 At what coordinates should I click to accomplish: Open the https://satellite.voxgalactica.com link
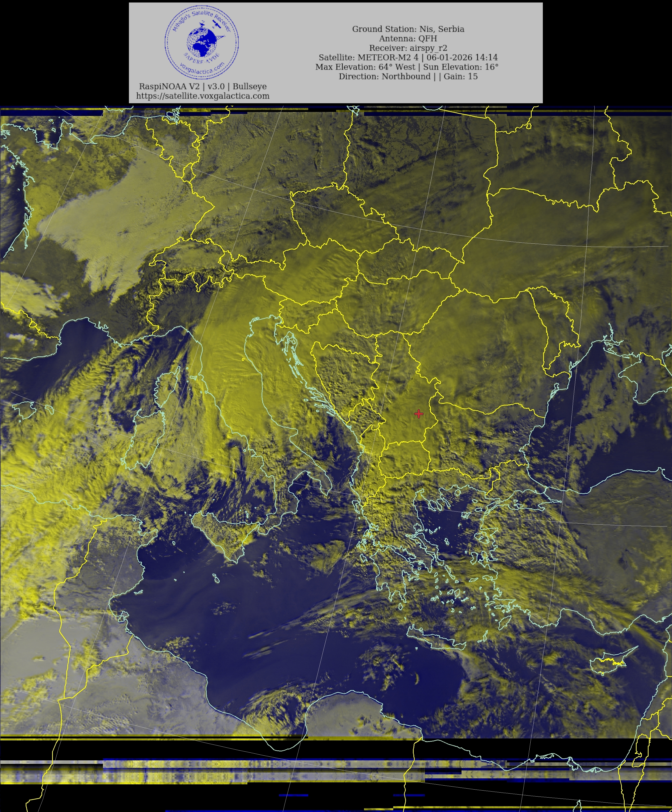click(x=203, y=96)
